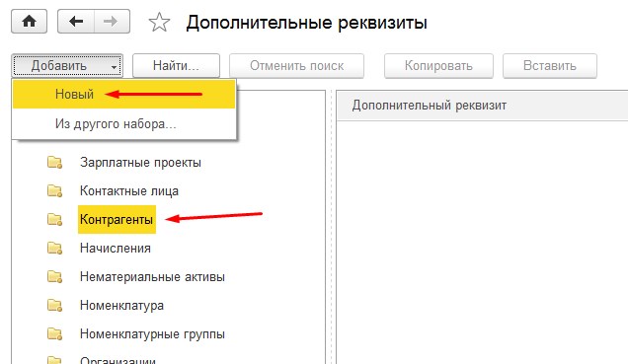
Task: Select the highlighted Контрагенты set
Action: click(x=117, y=219)
